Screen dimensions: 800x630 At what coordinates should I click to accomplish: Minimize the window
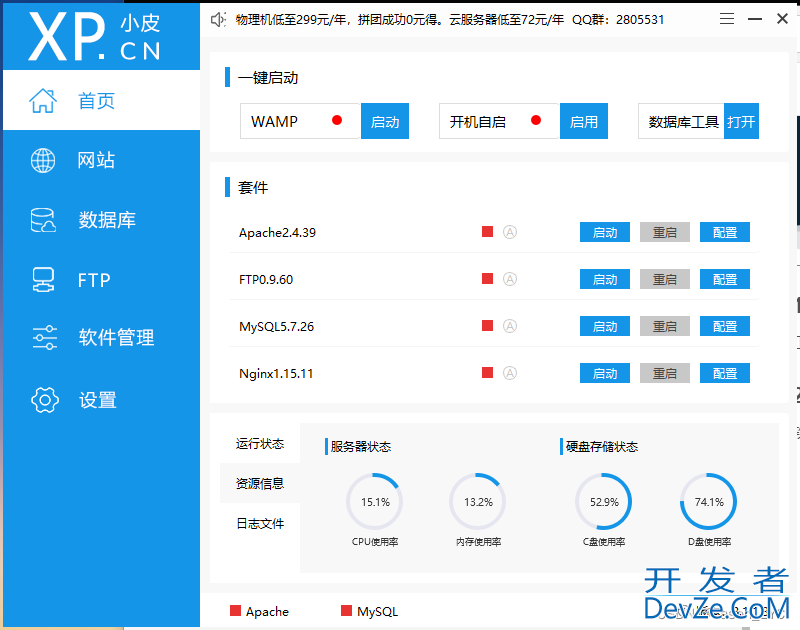755,19
